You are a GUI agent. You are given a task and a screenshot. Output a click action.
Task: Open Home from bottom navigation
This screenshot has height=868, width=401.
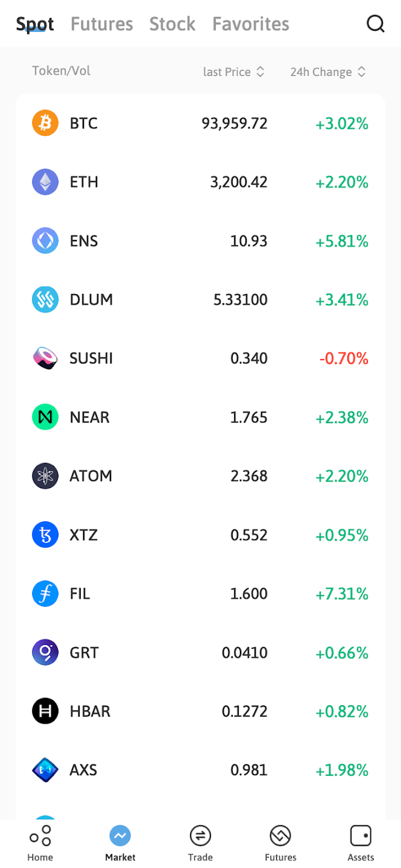[40, 843]
